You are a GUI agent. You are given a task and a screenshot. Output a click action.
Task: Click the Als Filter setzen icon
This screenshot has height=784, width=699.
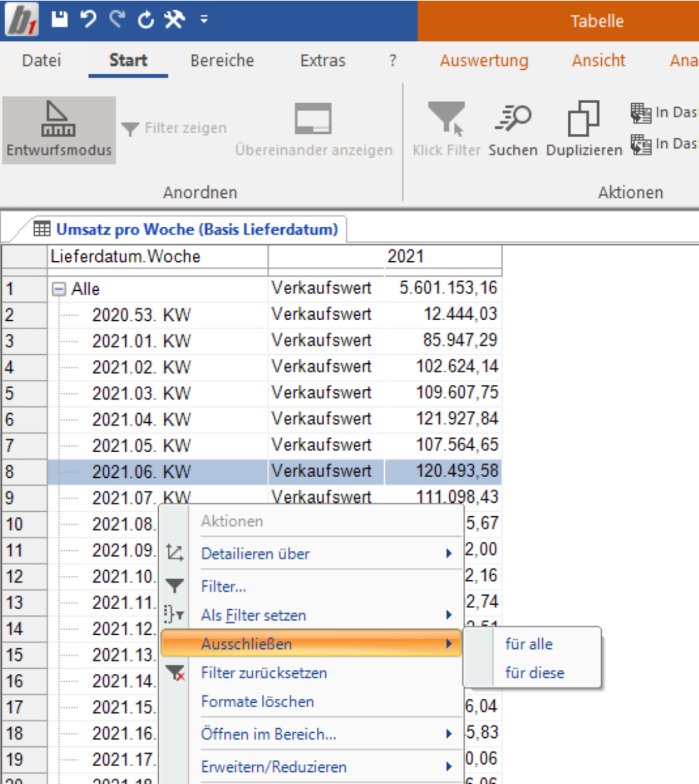(x=174, y=614)
